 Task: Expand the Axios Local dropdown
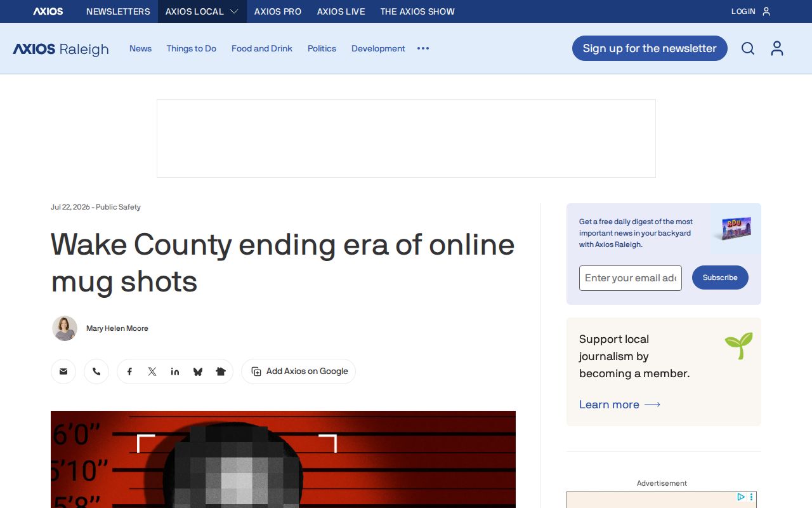(202, 11)
